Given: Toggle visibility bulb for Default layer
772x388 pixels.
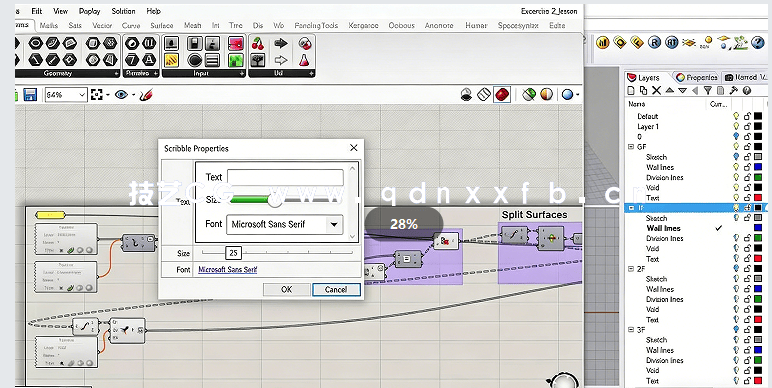Looking at the screenshot, I should tap(736, 116).
